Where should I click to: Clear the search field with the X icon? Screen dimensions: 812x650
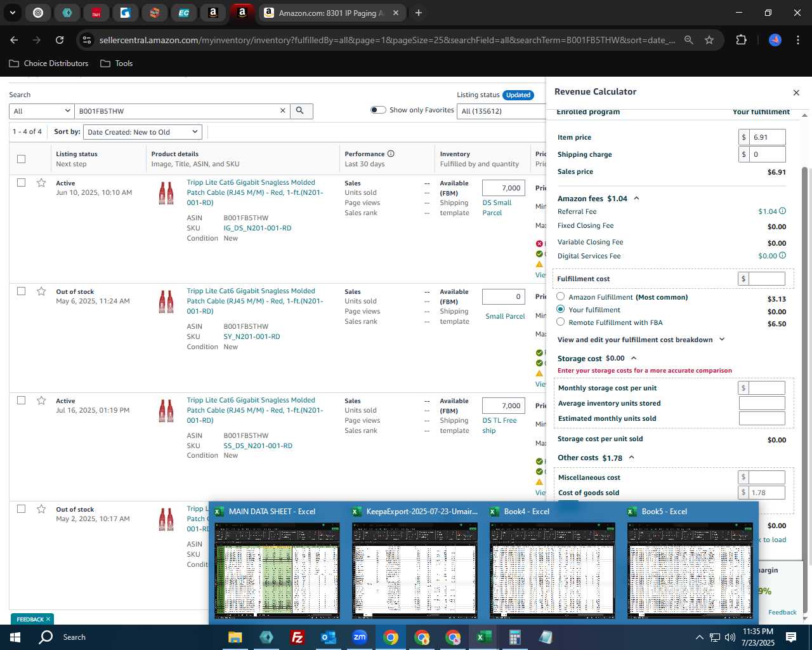[283, 111]
